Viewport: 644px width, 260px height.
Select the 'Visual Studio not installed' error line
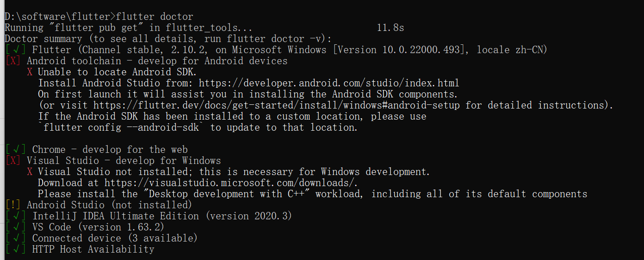click(228, 172)
